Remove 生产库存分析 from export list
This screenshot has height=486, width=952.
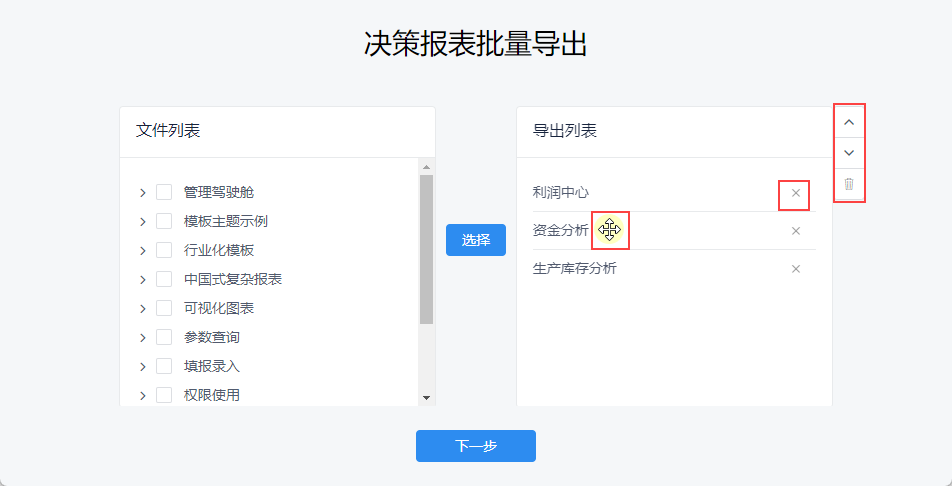pyautogui.click(x=796, y=269)
